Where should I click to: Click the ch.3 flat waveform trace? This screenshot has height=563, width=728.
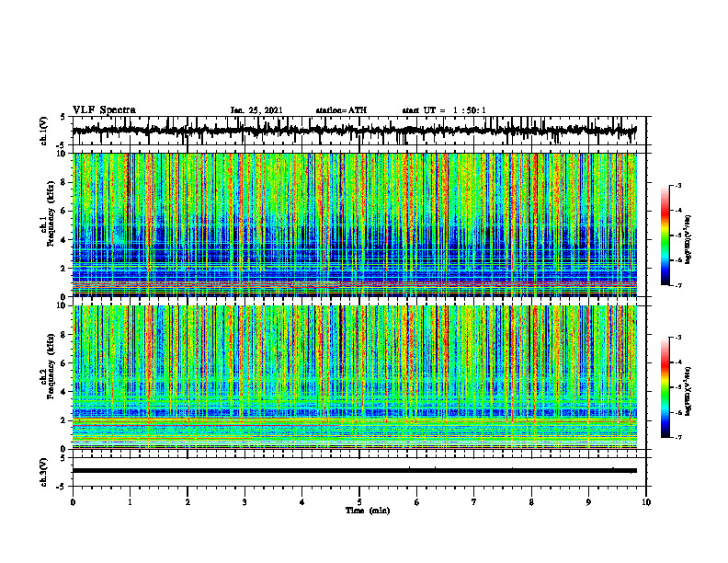tap(355, 471)
